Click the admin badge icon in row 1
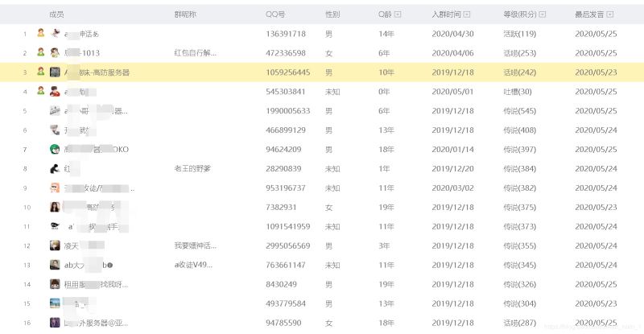Image resolution: width=644 pixels, height=334 pixels. tap(40, 34)
